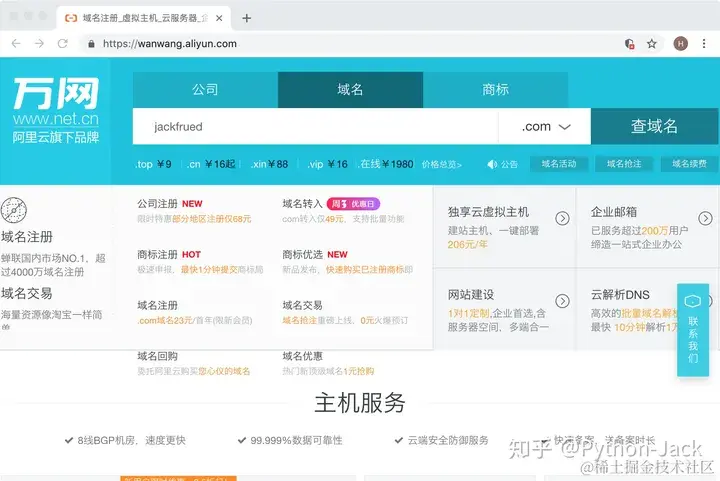Click the .在线 ¥1980 price link
Image resolution: width=720 pixels, height=481 pixels.
[x=386, y=164]
